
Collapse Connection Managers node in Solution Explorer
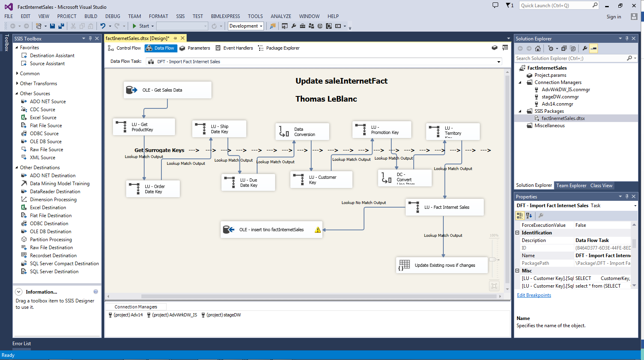(x=520, y=82)
